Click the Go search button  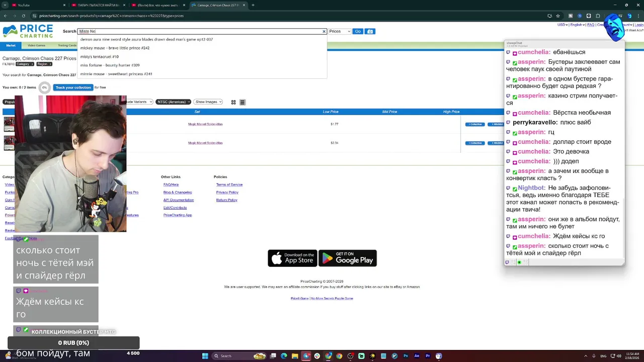click(x=358, y=31)
